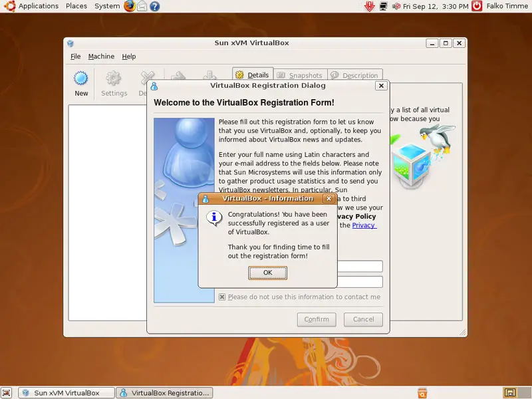
Task: Select VirtualBox Registratio... taskbar entry
Action: click(164, 393)
